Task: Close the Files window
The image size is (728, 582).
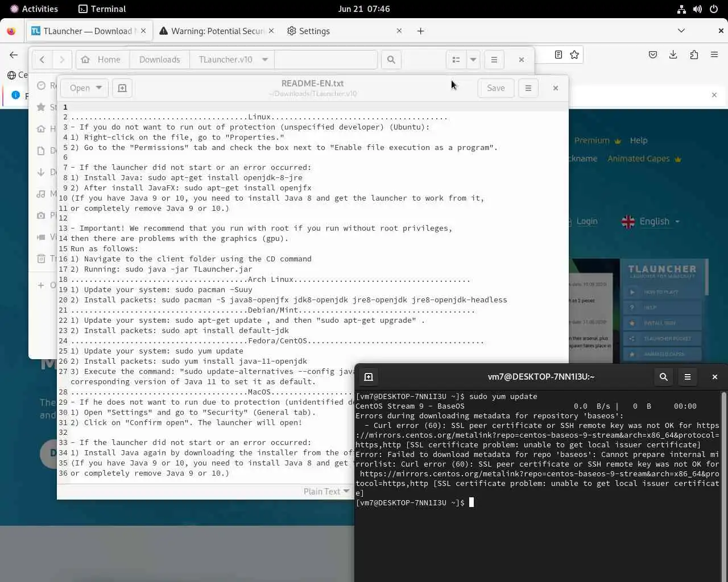Action: pos(522,59)
